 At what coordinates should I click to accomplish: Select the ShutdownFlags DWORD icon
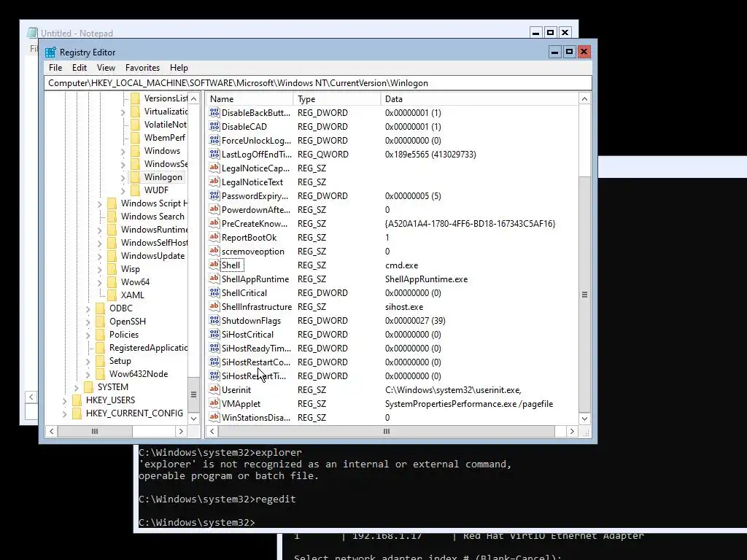pos(214,320)
